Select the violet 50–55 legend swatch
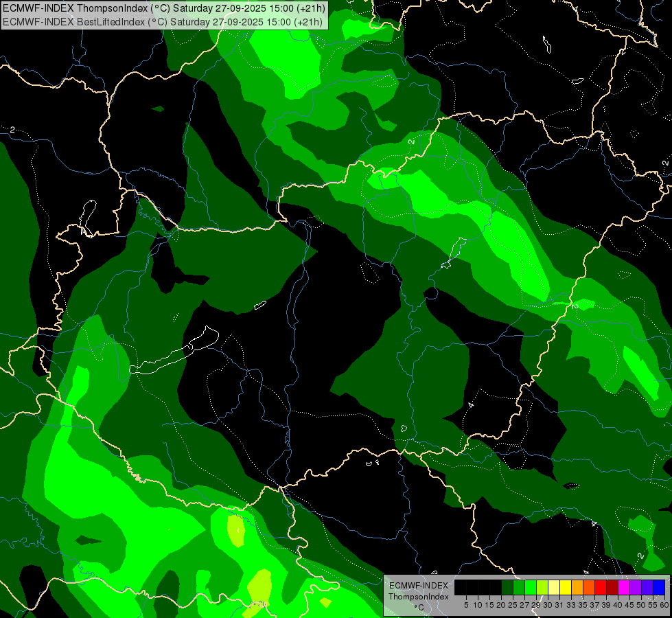 coord(647,587)
